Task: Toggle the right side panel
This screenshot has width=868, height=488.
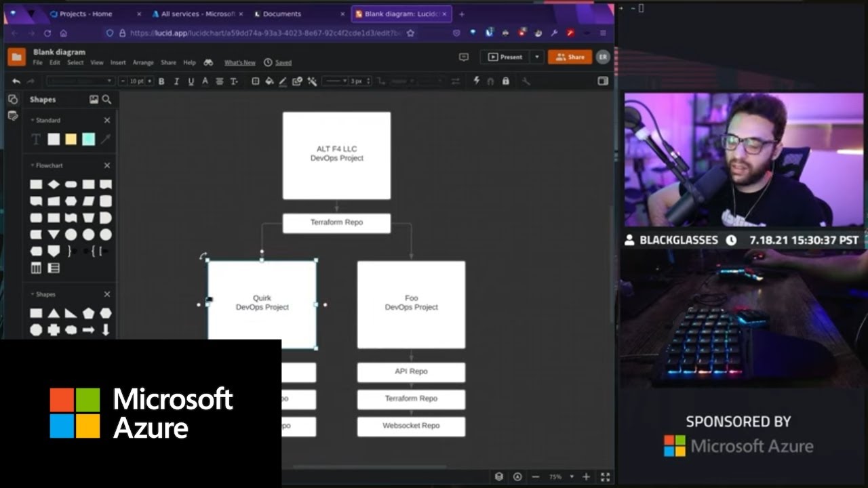Action: click(x=603, y=81)
